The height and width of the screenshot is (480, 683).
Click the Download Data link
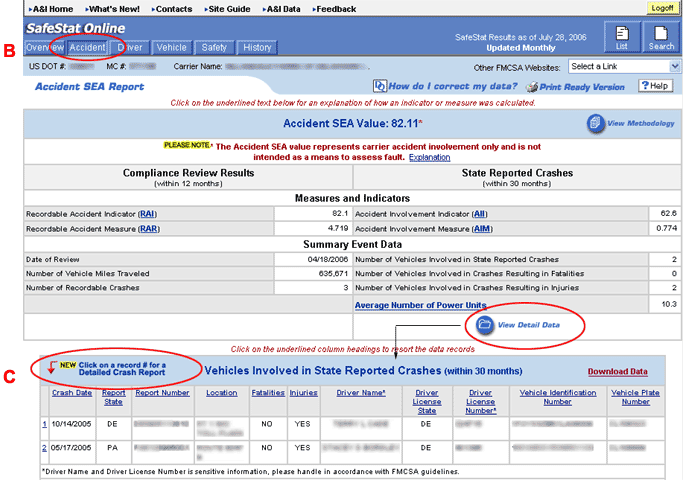pos(617,372)
